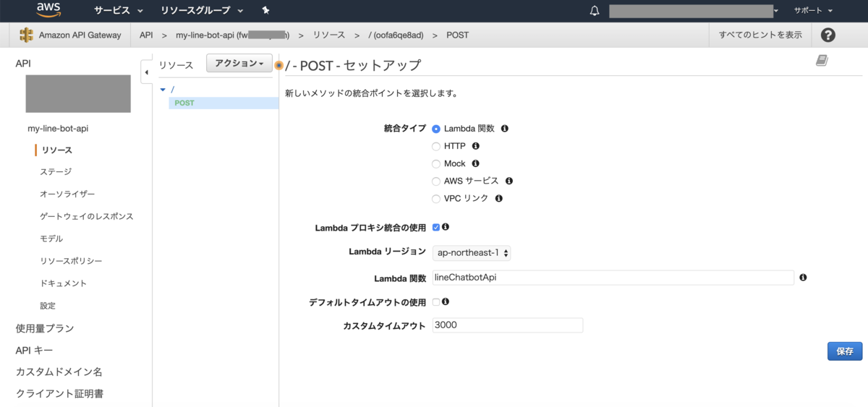Open the アクション dropdown button
868x407 pixels.
[239, 64]
